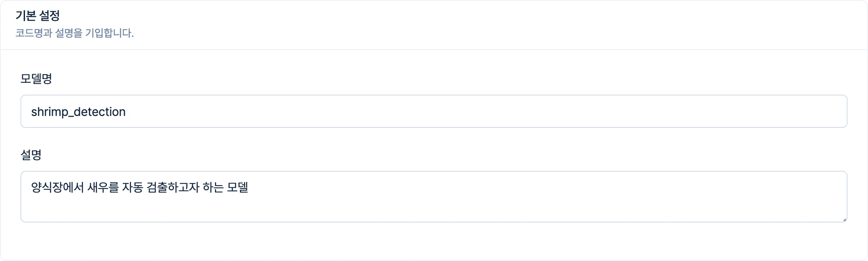Click the 모델명 input field
The height and width of the screenshot is (261, 868).
coord(434,111)
